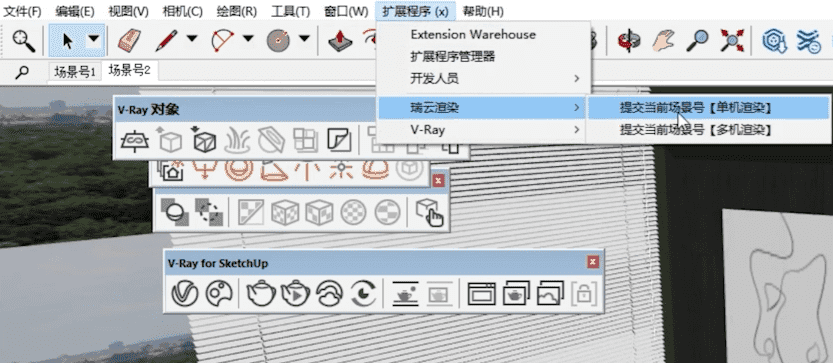Screen dimensions: 833x363
Task: Render with the Chaos Cloud icon
Action: [x=329, y=293]
